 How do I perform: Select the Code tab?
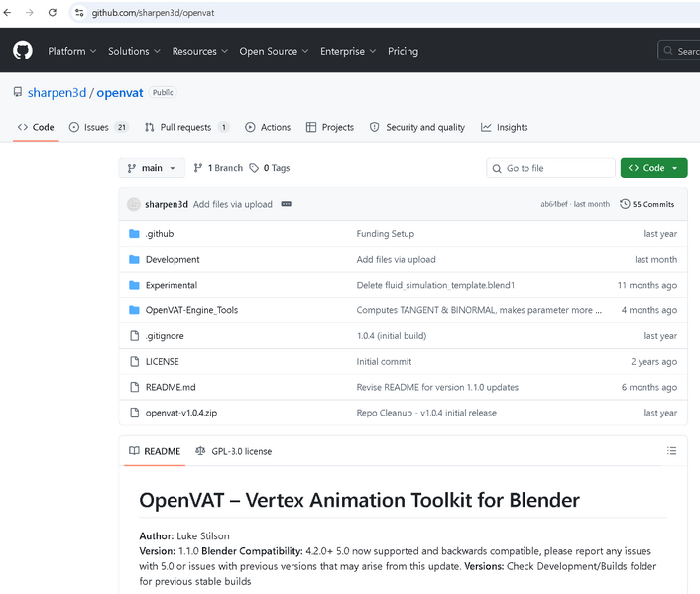click(36, 127)
